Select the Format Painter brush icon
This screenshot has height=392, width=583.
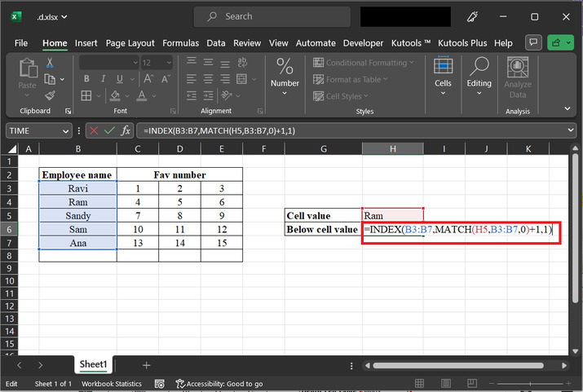click(51, 95)
